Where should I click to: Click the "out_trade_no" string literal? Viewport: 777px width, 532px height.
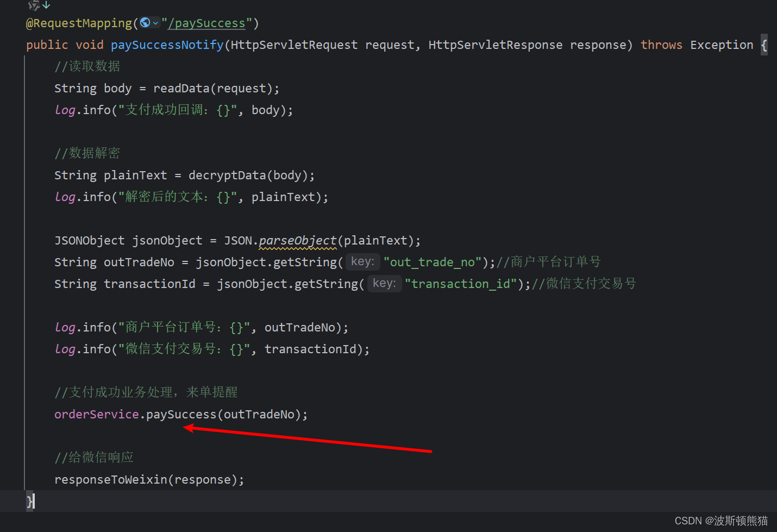(x=432, y=262)
